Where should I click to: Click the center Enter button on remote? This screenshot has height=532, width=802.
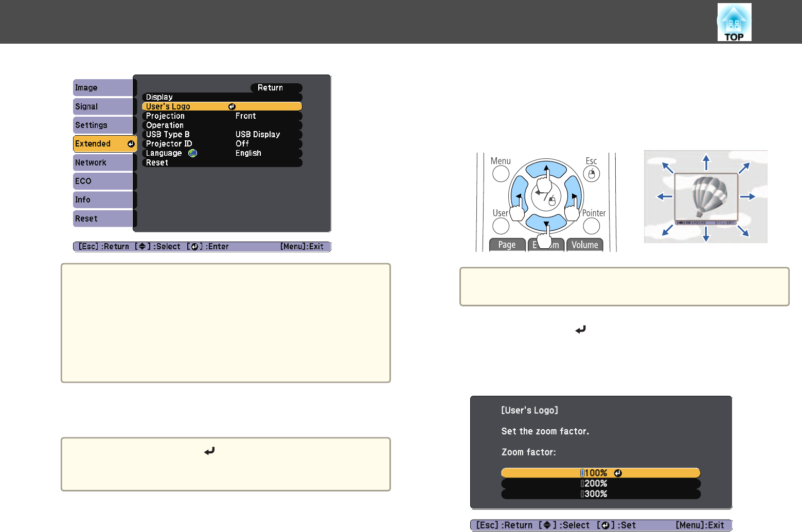pos(546,196)
